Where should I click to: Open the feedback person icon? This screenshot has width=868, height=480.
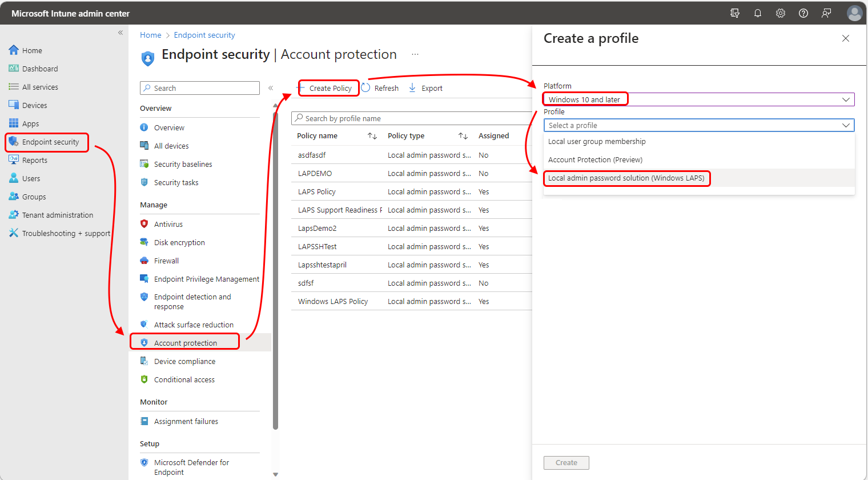coord(826,13)
